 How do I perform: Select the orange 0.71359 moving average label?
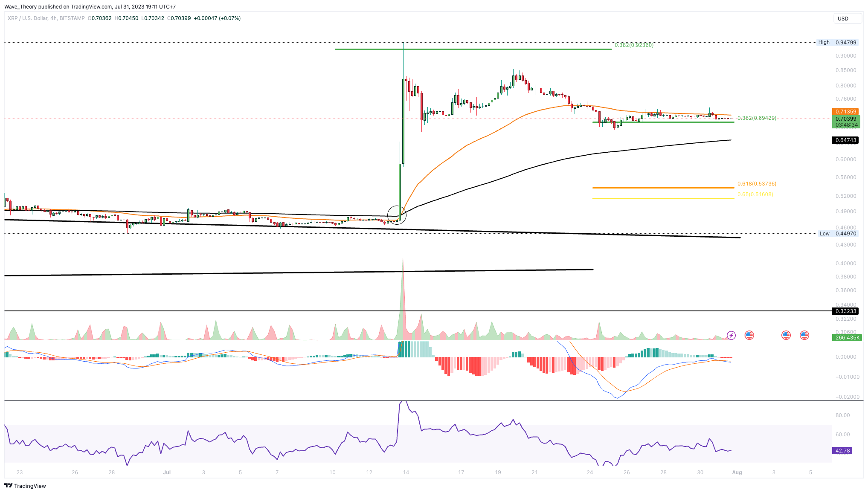[845, 112]
